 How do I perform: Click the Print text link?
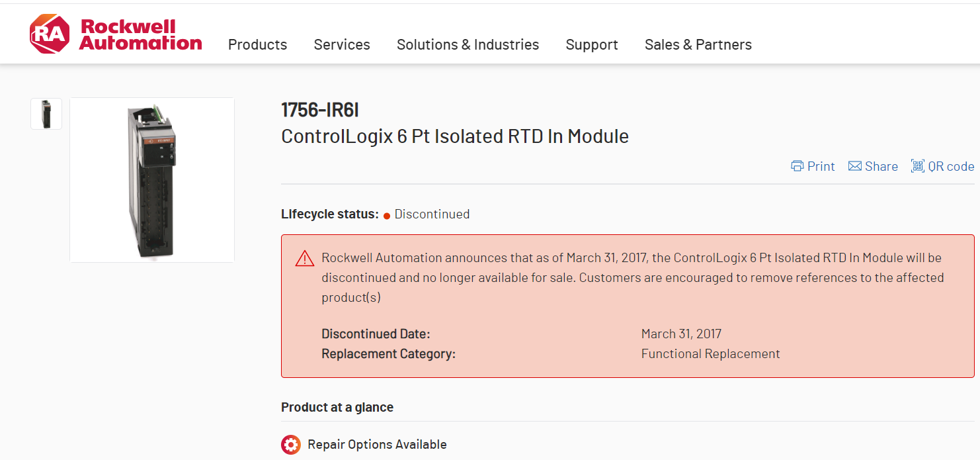coord(821,166)
